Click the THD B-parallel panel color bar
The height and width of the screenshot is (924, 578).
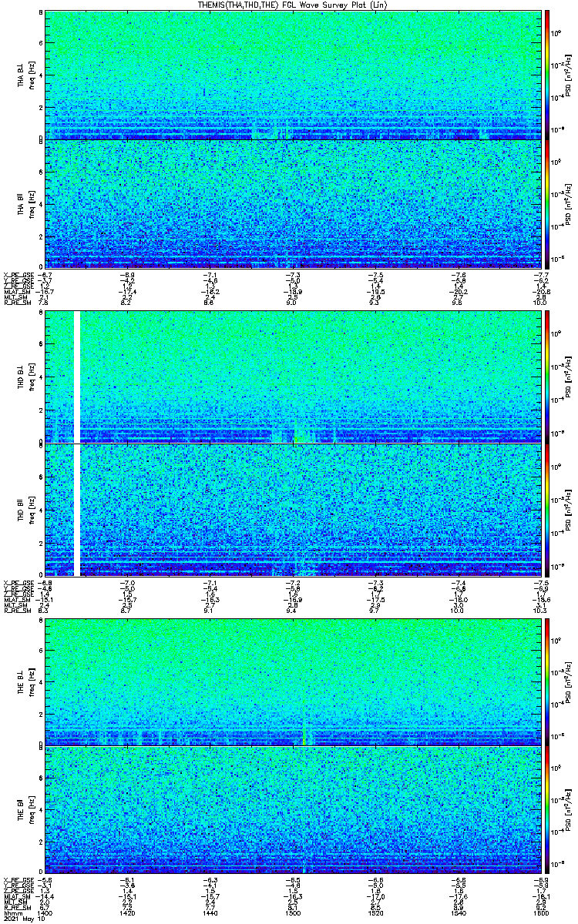(547, 510)
